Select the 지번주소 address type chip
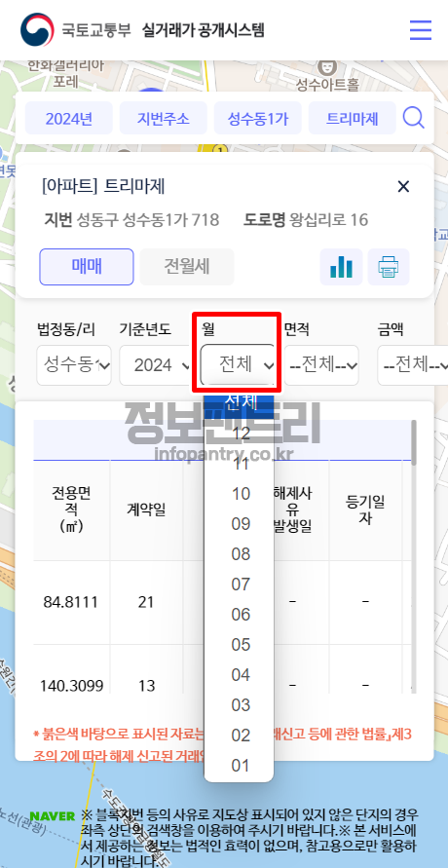The height and width of the screenshot is (868, 448). 164,118
